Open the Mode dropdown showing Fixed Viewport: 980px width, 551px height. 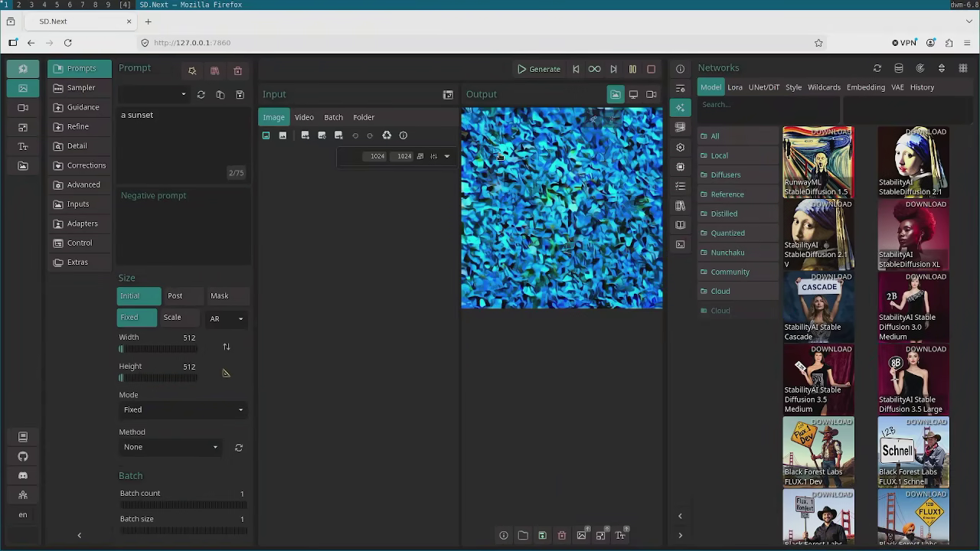click(184, 410)
